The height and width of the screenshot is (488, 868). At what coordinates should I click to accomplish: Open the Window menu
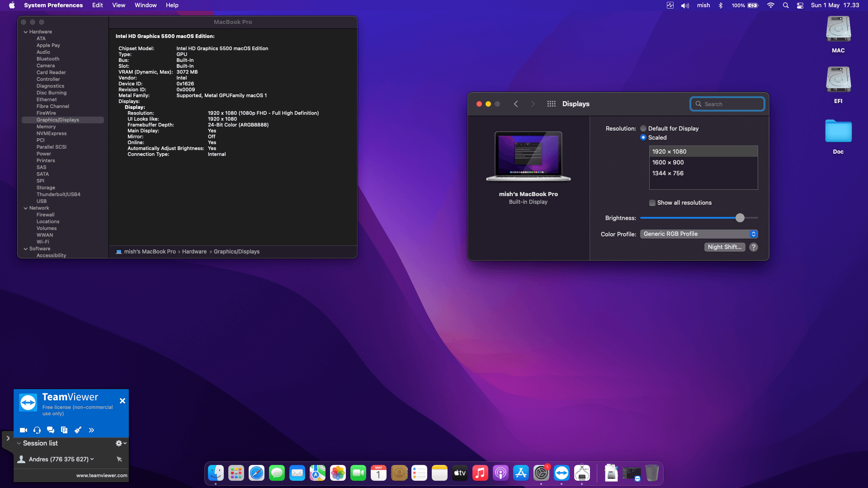point(146,5)
